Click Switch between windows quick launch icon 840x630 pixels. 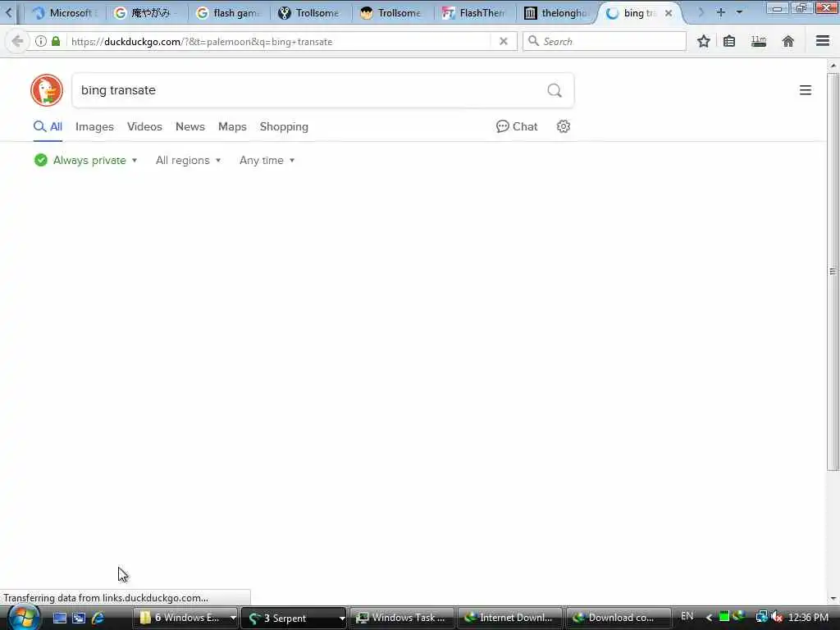tap(79, 618)
